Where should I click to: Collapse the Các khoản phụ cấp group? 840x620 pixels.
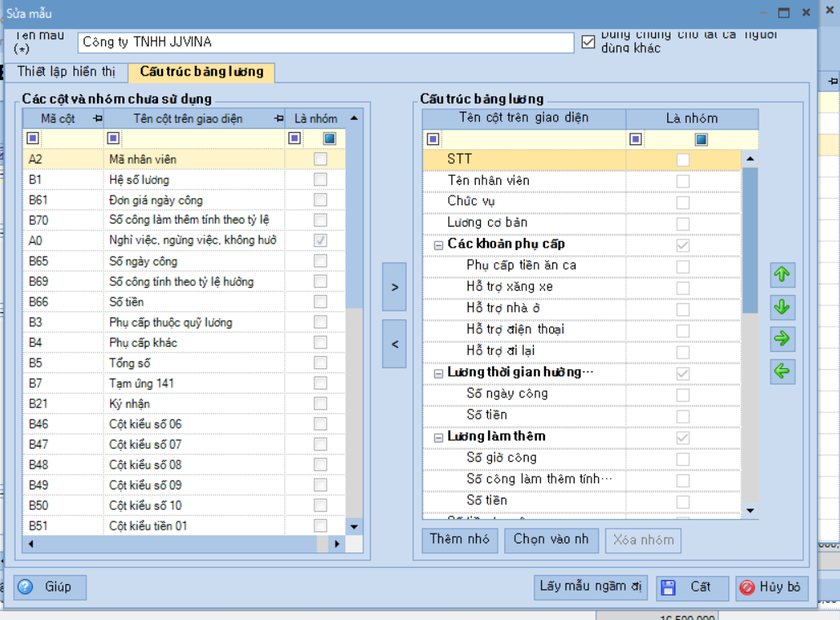point(438,244)
